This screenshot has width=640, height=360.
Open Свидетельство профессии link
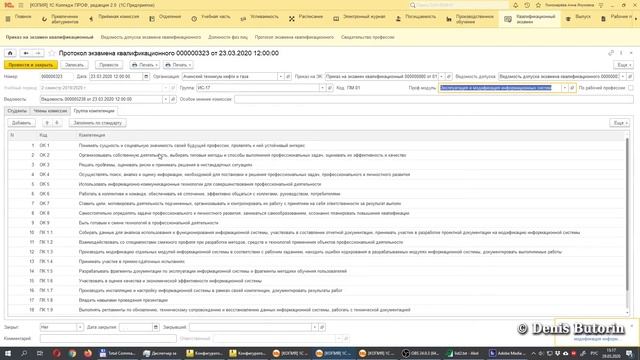(x=367, y=37)
